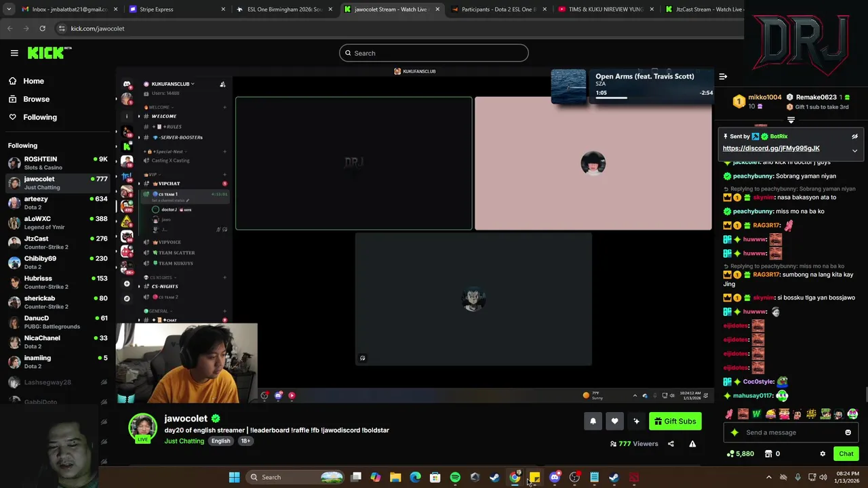Click the streamed Discord KUKUFANSCLUB server header
The image size is (868, 488).
click(170, 84)
